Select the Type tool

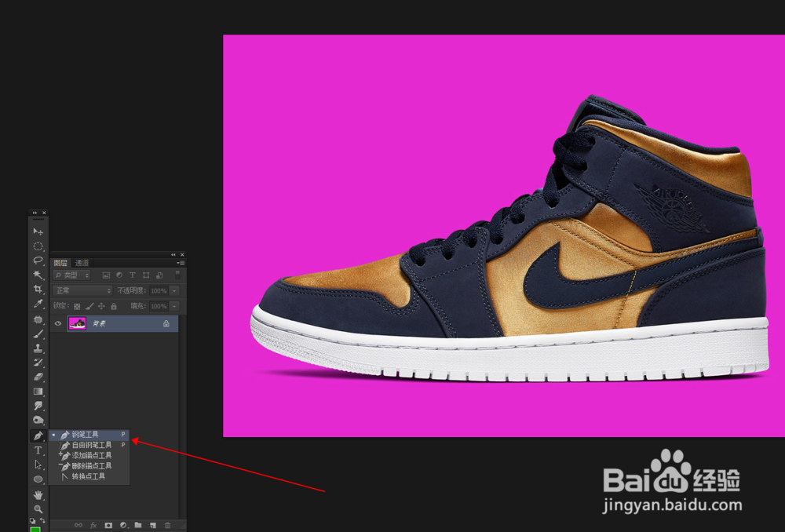pos(38,450)
